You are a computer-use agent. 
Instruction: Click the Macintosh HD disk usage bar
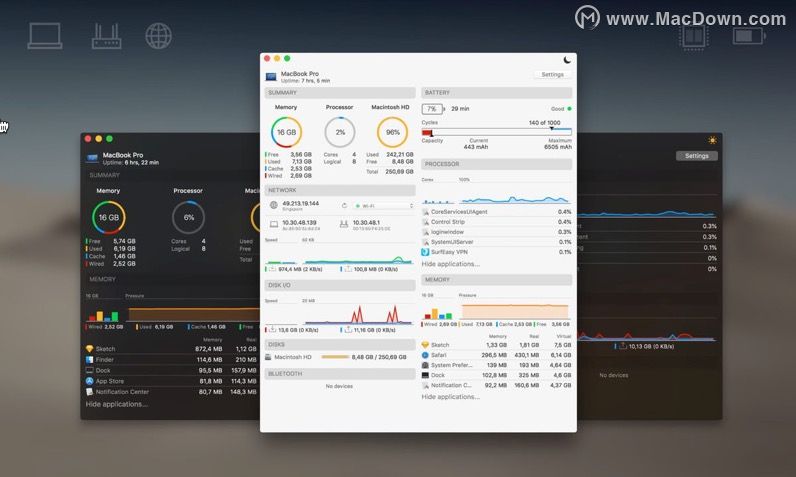pyautogui.click(x=335, y=357)
